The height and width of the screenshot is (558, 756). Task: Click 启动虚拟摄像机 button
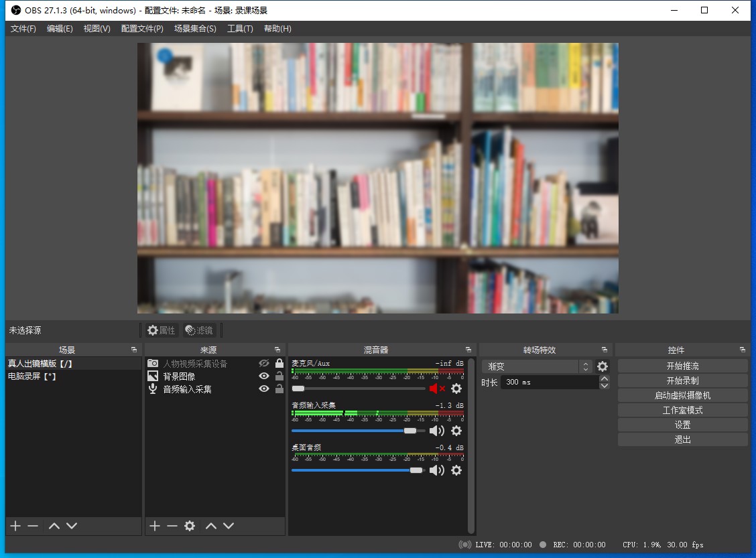(x=682, y=395)
